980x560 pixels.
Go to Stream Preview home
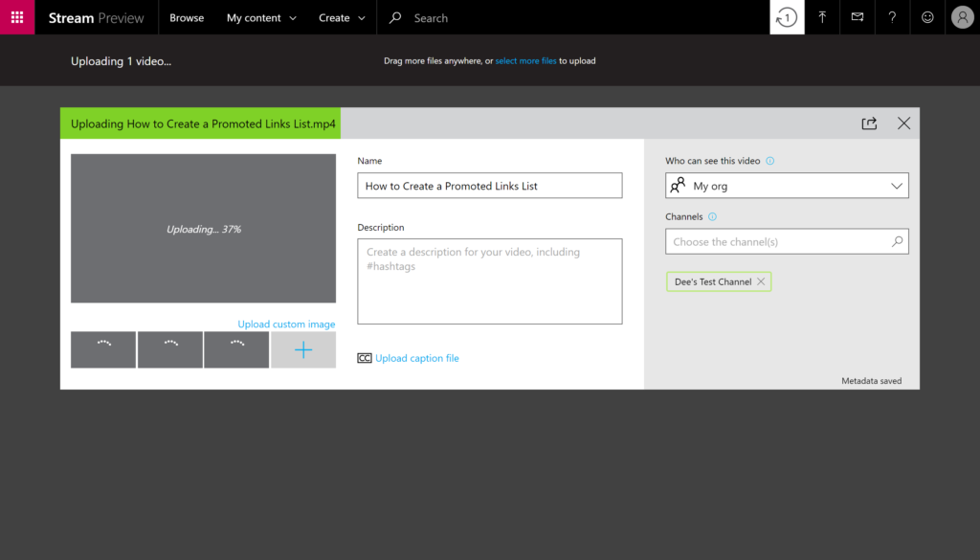tap(97, 17)
